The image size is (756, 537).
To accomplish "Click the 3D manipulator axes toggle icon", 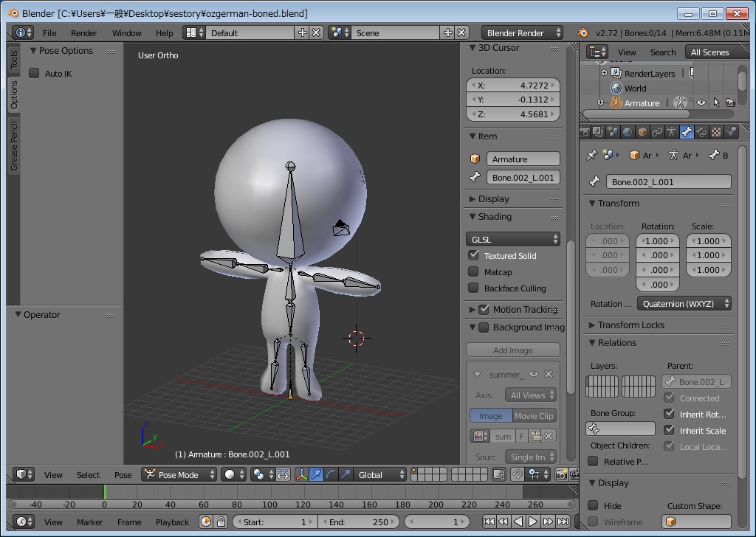I will click(x=301, y=475).
